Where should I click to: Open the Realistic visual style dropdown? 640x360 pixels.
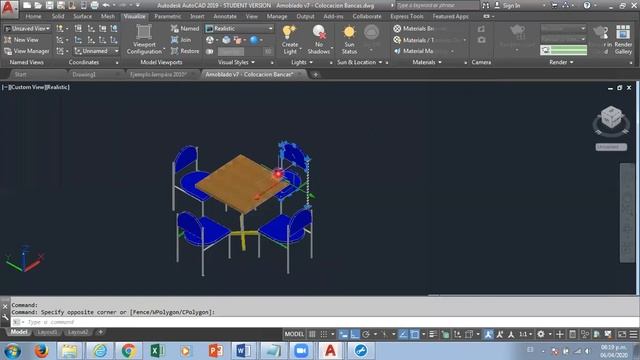click(x=239, y=29)
